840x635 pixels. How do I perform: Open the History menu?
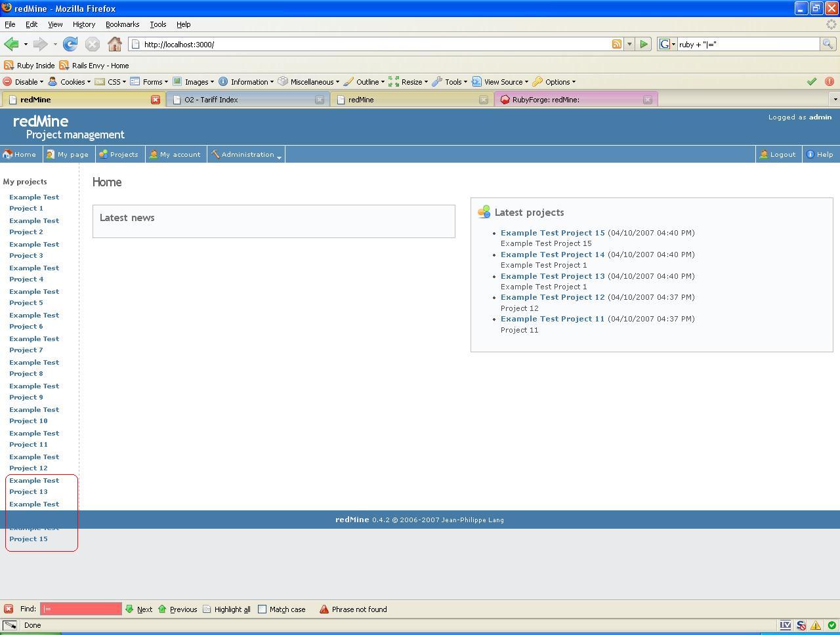click(84, 24)
